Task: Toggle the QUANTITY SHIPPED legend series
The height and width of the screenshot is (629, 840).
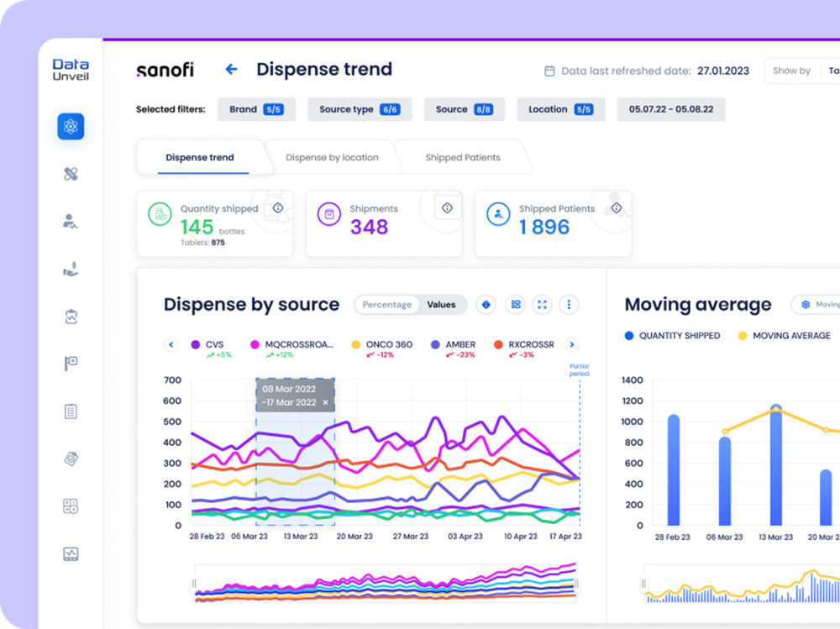Action: click(x=672, y=335)
